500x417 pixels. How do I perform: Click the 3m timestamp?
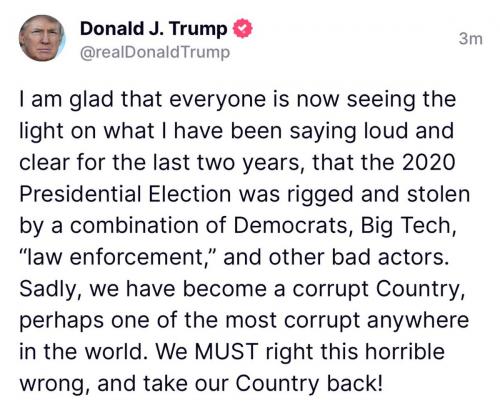point(470,39)
